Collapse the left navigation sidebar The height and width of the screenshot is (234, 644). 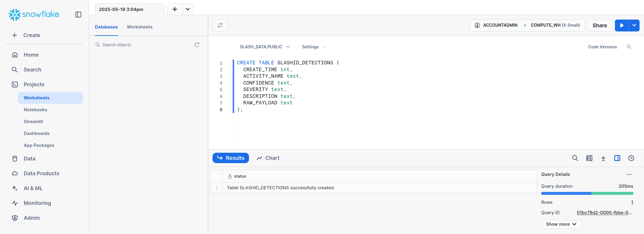click(x=78, y=15)
